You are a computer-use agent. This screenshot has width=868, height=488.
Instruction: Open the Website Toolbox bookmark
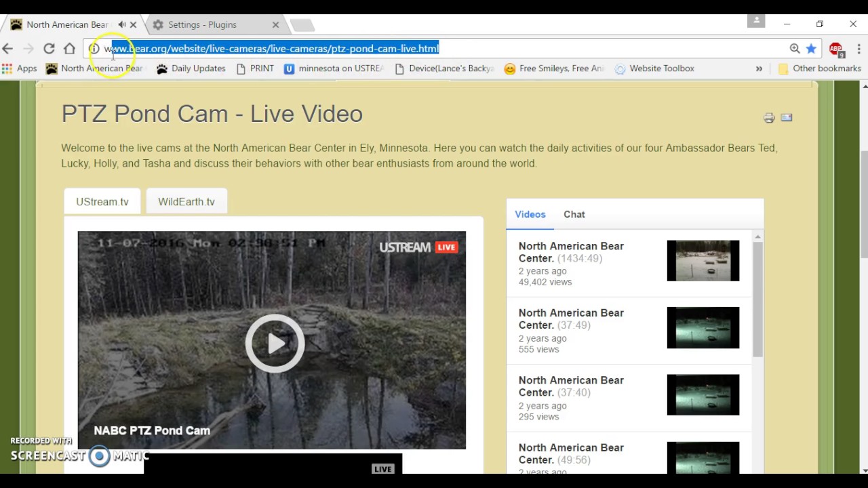point(654,68)
